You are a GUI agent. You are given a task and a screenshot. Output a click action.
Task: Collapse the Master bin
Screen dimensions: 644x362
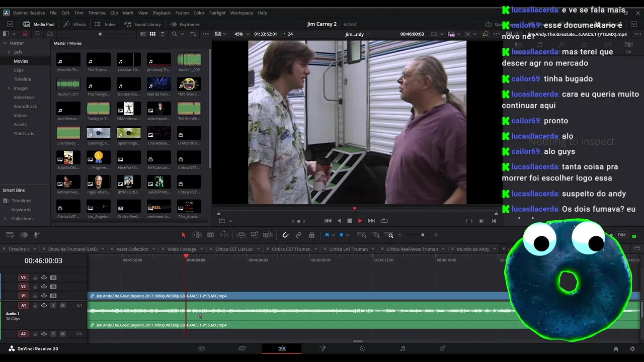coord(5,43)
